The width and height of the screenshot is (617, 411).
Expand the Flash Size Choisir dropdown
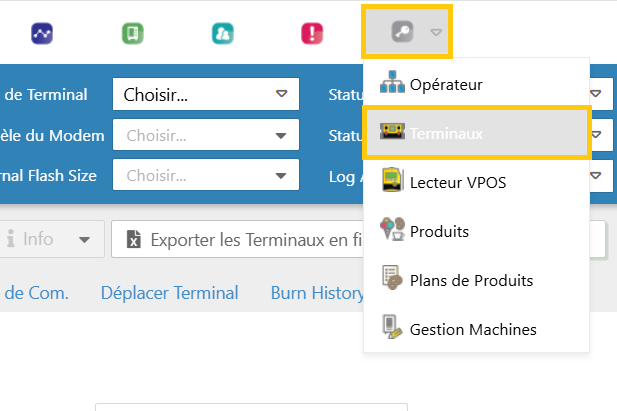pos(206,175)
